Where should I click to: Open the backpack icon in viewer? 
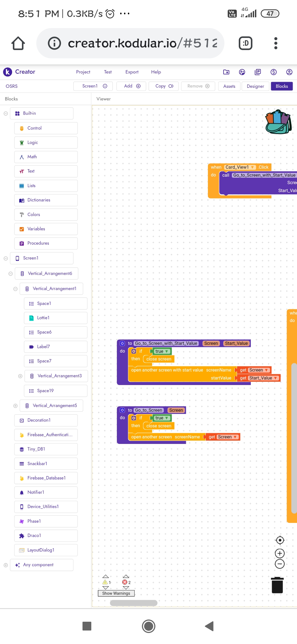tap(278, 122)
